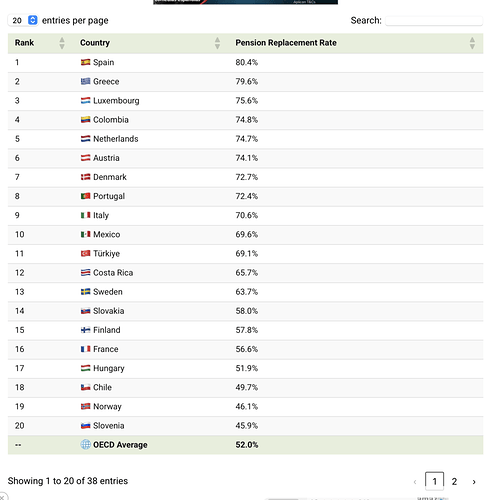The width and height of the screenshot is (496, 500).
Task: Close the bottom-left ad overlay
Action: click(2, 497)
